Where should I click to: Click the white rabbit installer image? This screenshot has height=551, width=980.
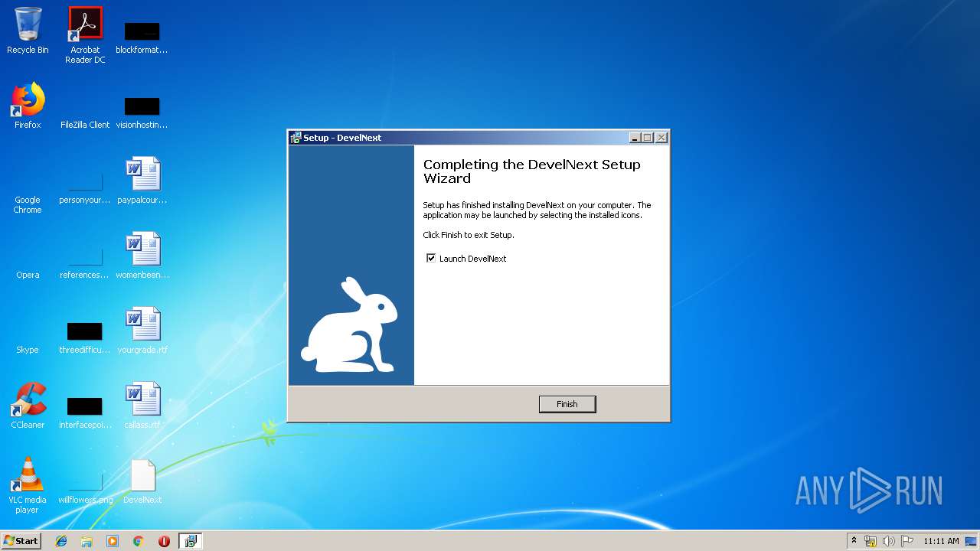coord(350,325)
